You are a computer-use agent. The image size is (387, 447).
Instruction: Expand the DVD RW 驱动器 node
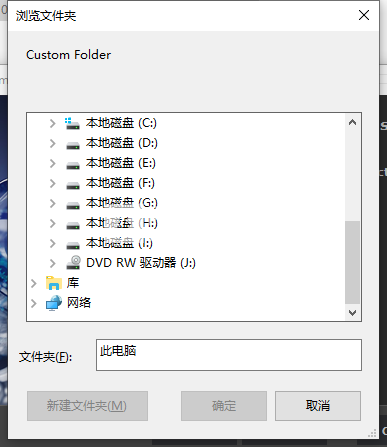[x=53, y=263]
